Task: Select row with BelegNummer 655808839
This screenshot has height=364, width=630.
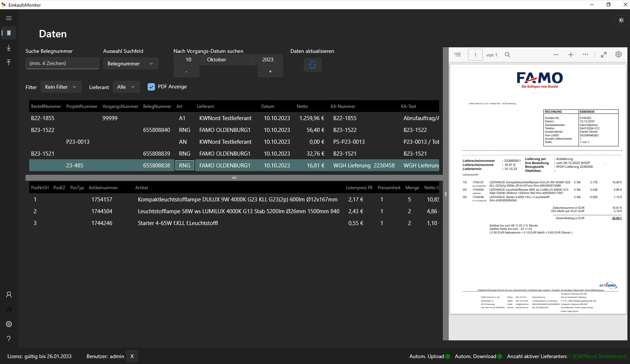Action: pyautogui.click(x=234, y=154)
